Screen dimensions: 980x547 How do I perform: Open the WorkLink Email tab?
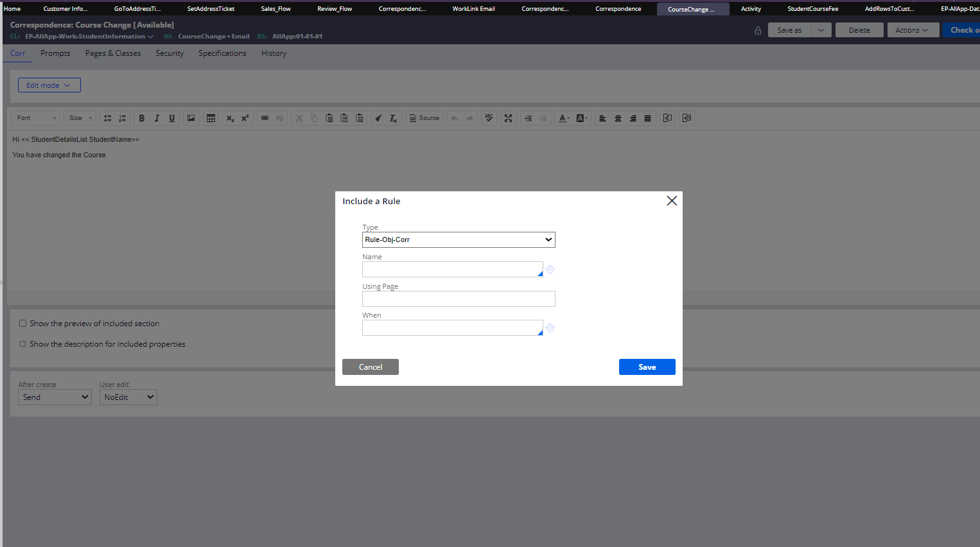473,9
